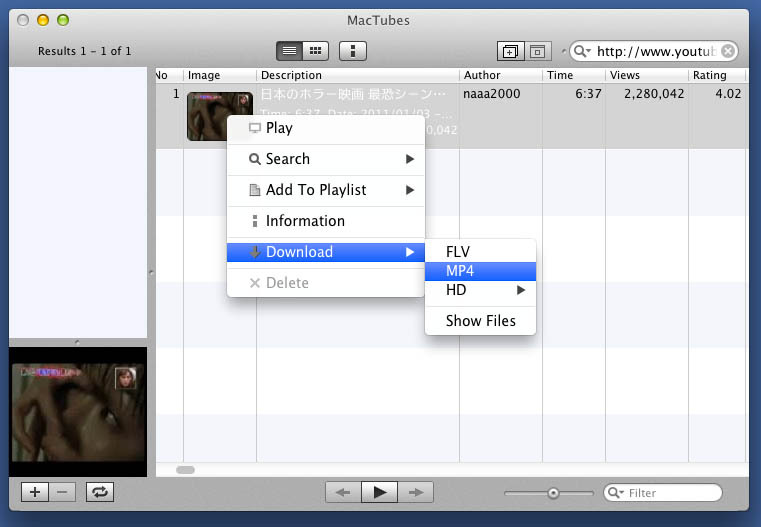The height and width of the screenshot is (527, 761).
Task: Open the Search submenu
Action: [326, 159]
